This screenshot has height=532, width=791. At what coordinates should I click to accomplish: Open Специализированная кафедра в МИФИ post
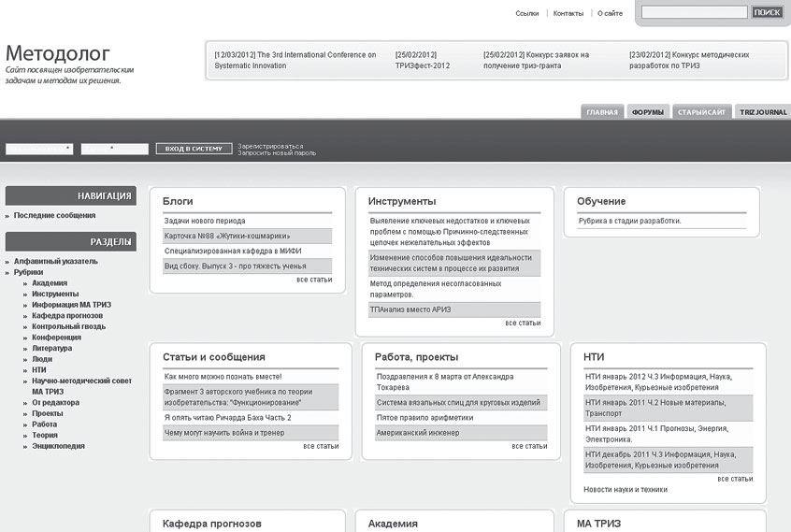233,251
